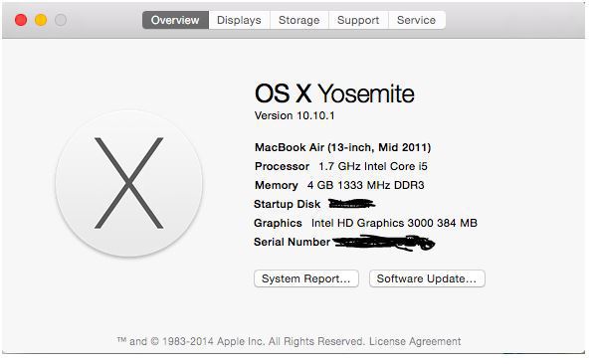Click the large OS X Yosemite X logo

click(x=128, y=184)
